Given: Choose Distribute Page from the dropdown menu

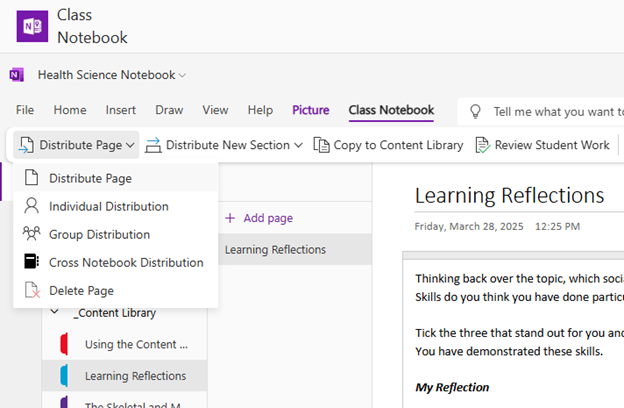Looking at the screenshot, I should click(115, 178).
